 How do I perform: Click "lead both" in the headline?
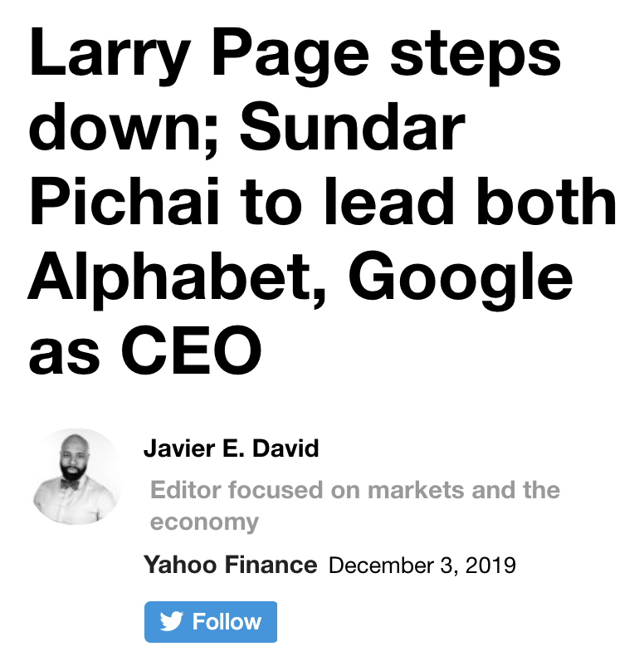(x=471, y=201)
